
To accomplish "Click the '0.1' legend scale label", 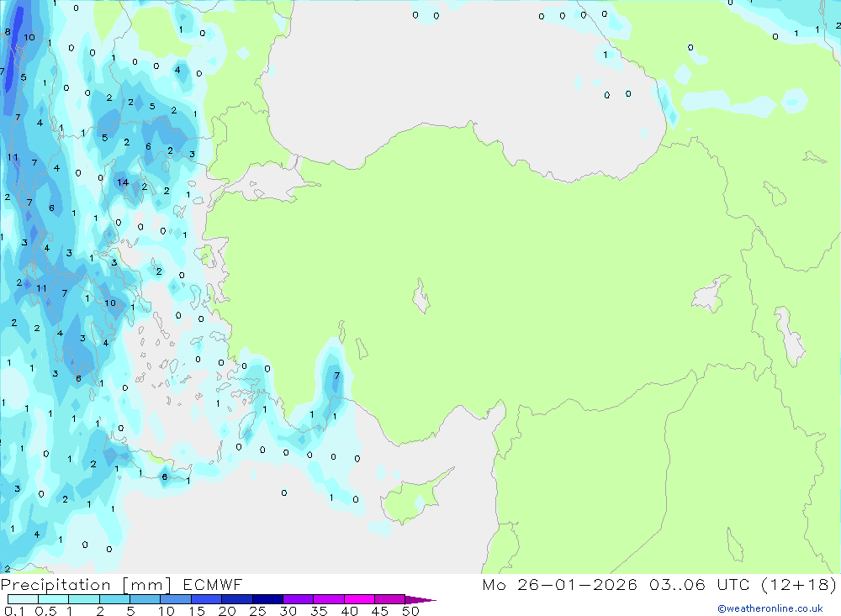I will [x=14, y=611].
